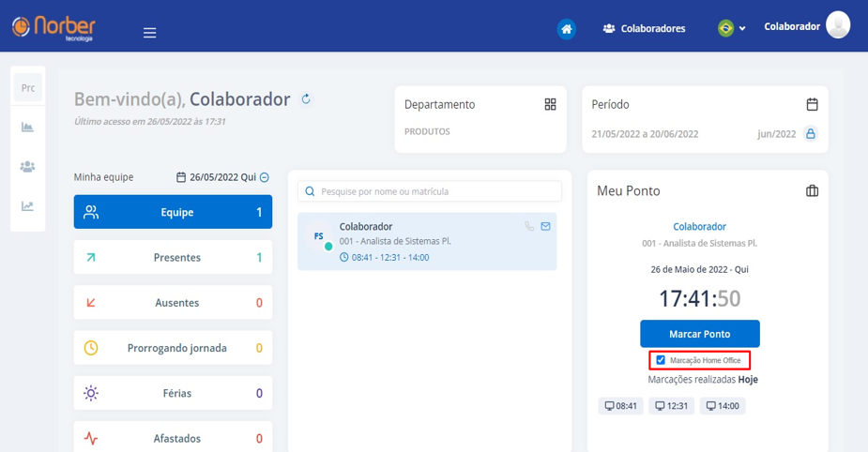Open the Período calendar icon
The height and width of the screenshot is (452, 868).
point(812,104)
